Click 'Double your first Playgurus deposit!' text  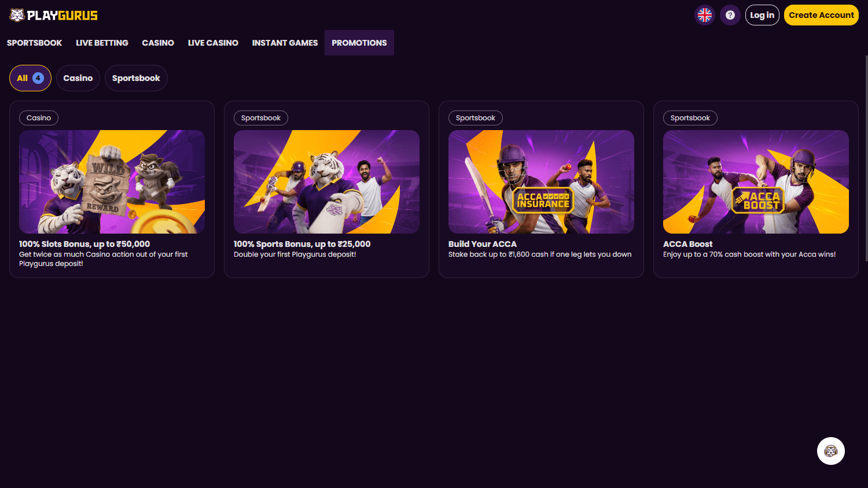point(295,254)
